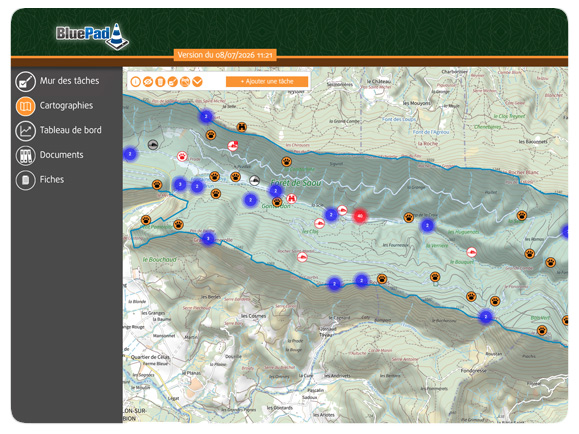Click the trash can icon in the map toolbar
The height and width of the screenshot is (434, 579).
pyautogui.click(x=160, y=82)
